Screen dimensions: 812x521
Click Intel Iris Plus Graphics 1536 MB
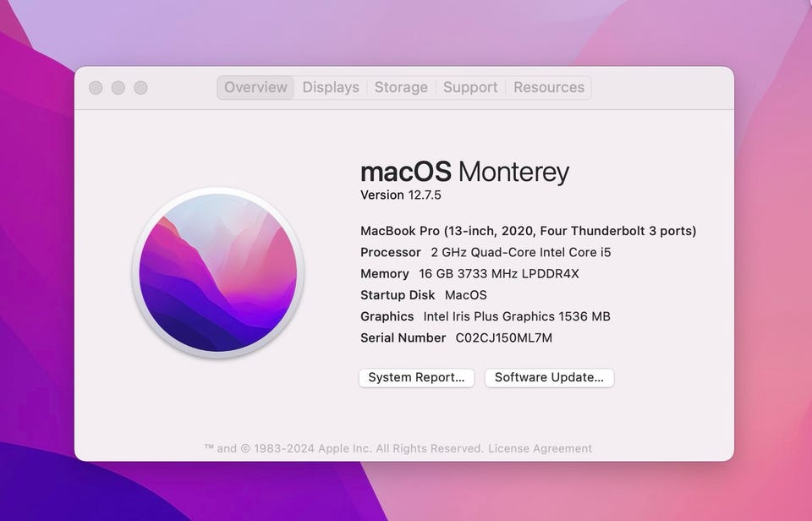(517, 316)
